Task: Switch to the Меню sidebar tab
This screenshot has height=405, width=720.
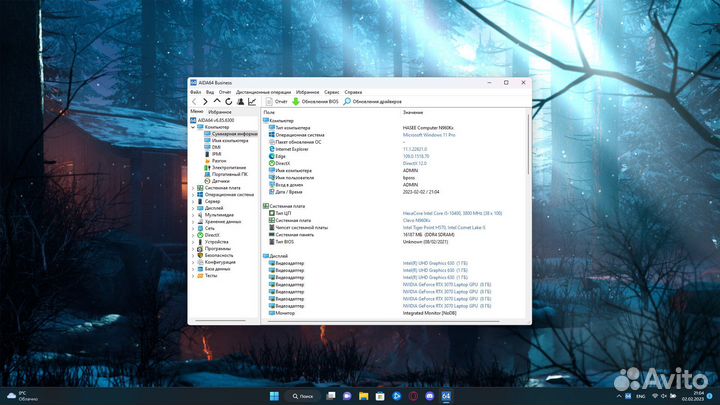Action: pos(197,112)
